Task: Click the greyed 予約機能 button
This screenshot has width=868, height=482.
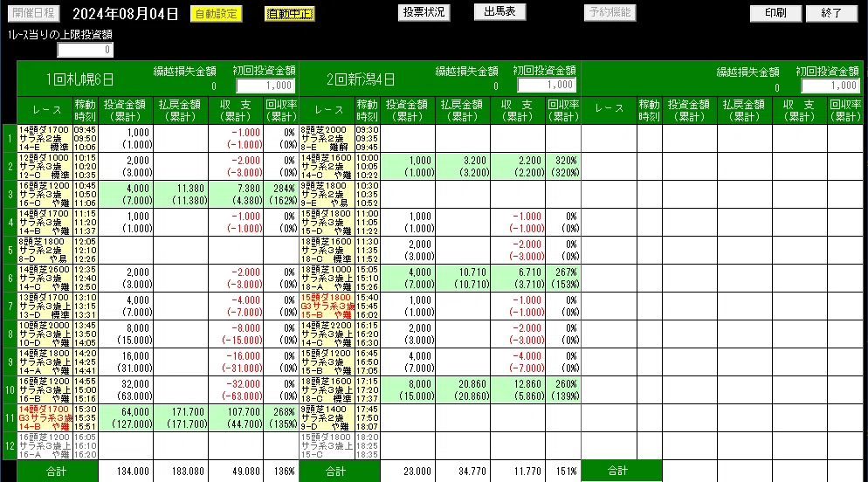Action: pyautogui.click(x=610, y=13)
